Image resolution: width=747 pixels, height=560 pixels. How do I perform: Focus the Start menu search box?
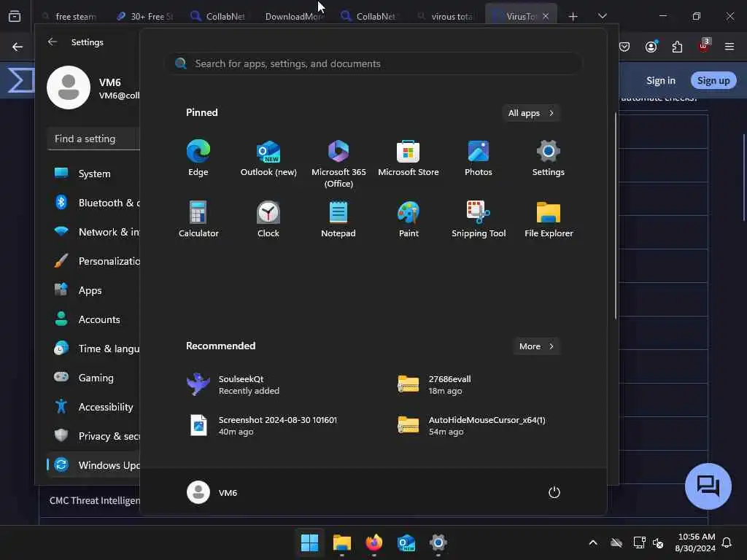pyautogui.click(x=374, y=63)
